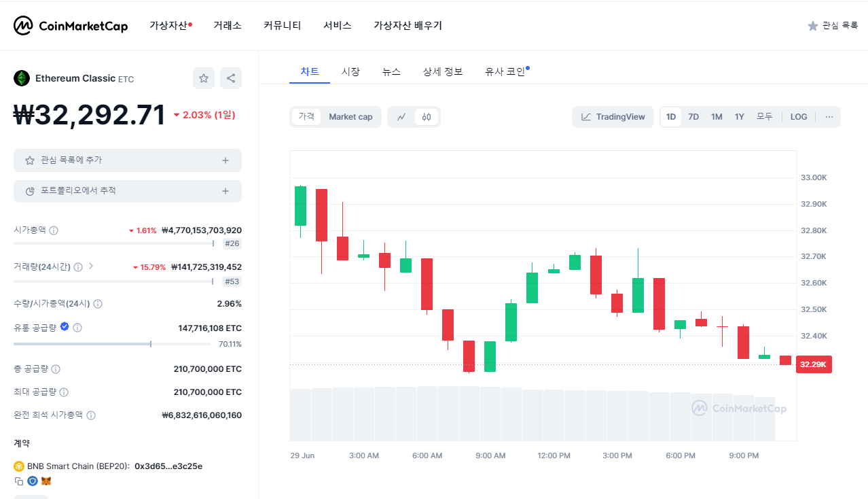Select the 가격 chart toggle

[306, 117]
